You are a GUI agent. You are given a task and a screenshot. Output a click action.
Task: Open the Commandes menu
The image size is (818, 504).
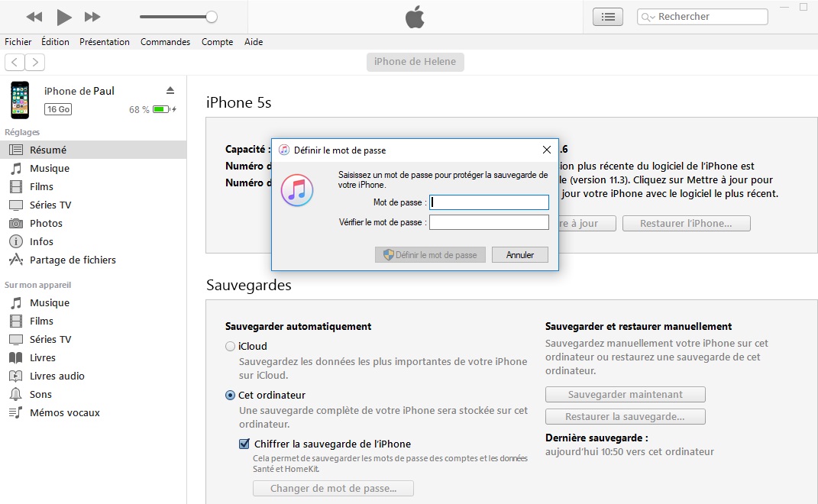(166, 42)
